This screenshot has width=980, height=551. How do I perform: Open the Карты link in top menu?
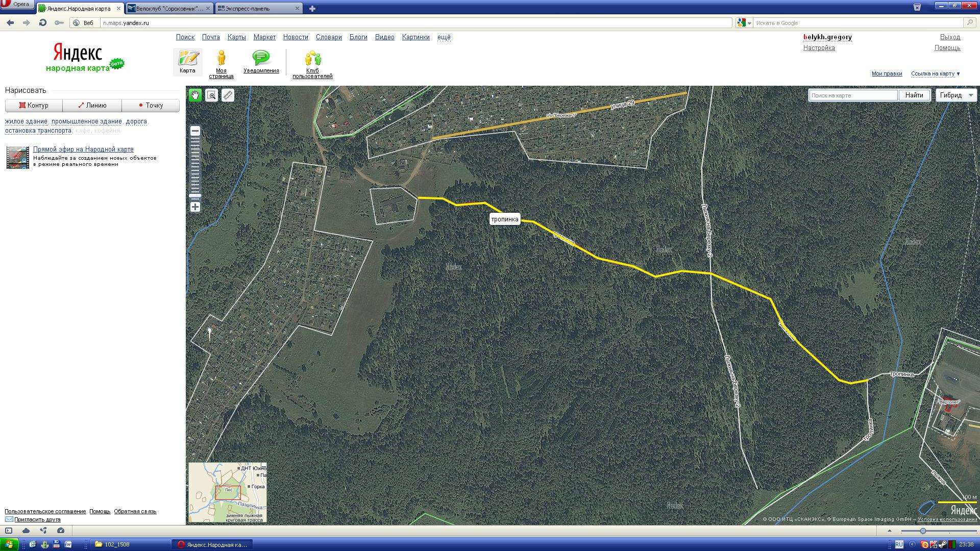click(236, 37)
